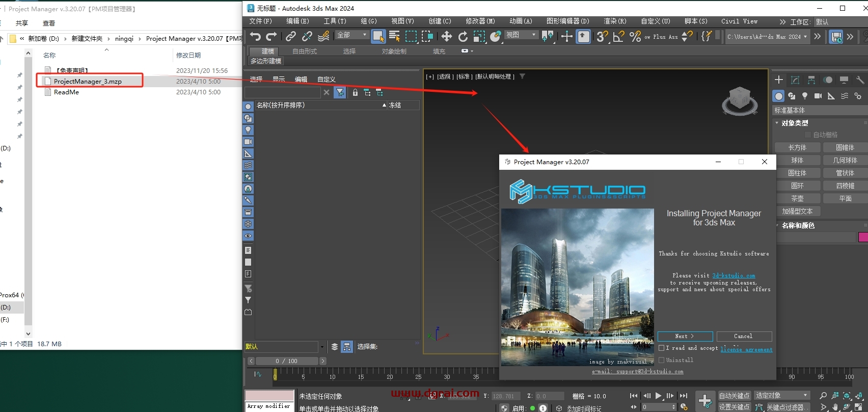
Task: Open the 3d-kstudio.com link
Action: (x=734, y=275)
